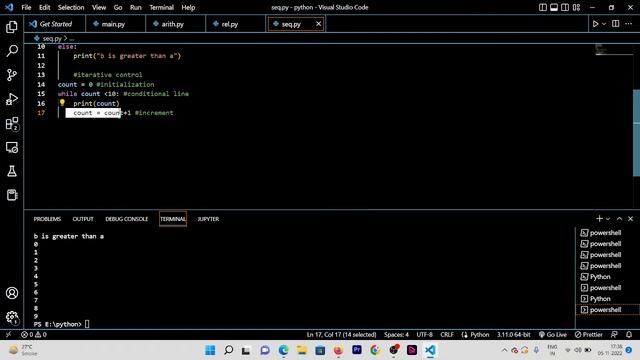Click Prettier status bar item
This screenshot has width=640, height=360.
[589, 335]
